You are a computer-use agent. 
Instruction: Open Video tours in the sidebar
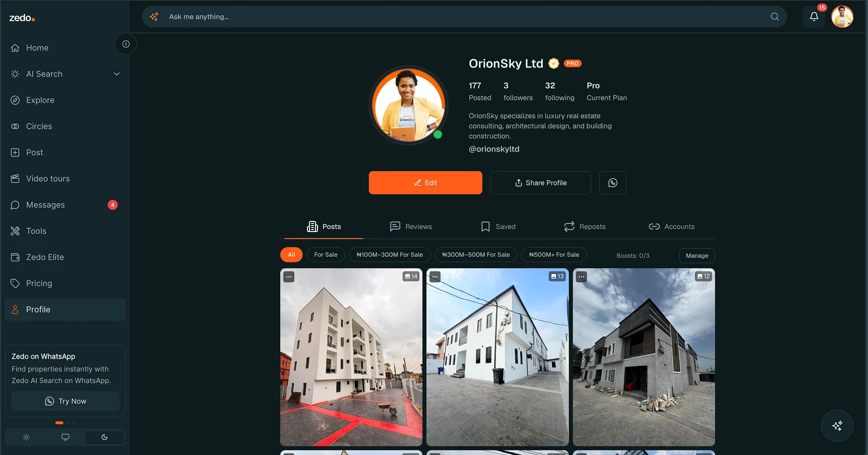(65, 179)
